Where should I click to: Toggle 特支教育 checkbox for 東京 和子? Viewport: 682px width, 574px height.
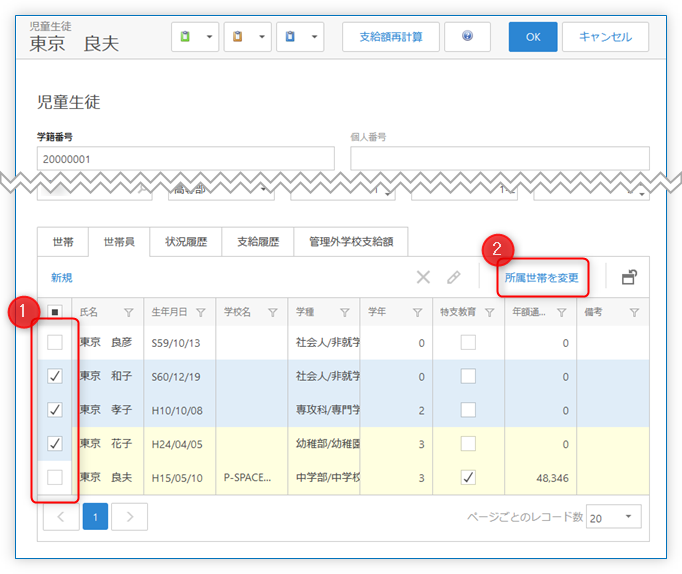(x=468, y=376)
